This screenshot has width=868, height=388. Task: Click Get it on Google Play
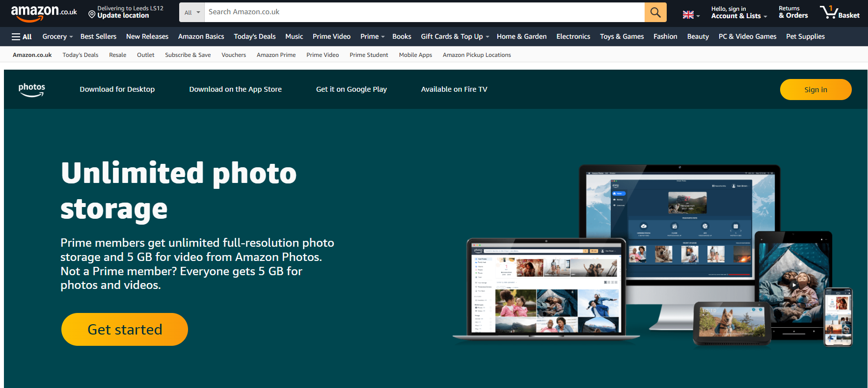click(x=352, y=89)
